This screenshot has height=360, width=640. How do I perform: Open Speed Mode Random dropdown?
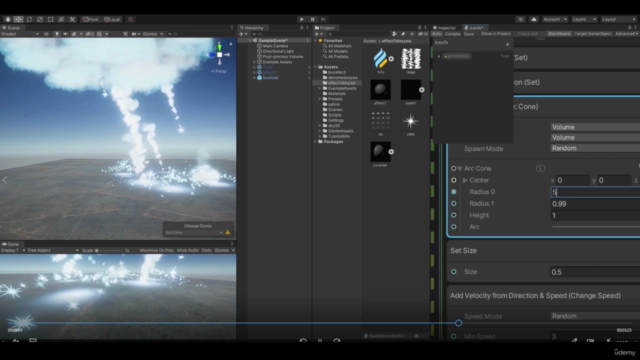pyautogui.click(x=595, y=316)
